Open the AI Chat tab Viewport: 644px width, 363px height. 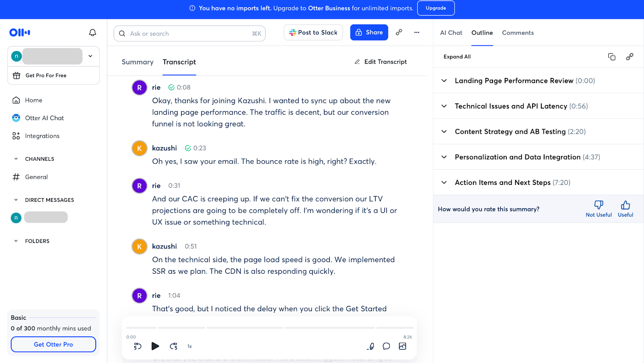click(451, 33)
